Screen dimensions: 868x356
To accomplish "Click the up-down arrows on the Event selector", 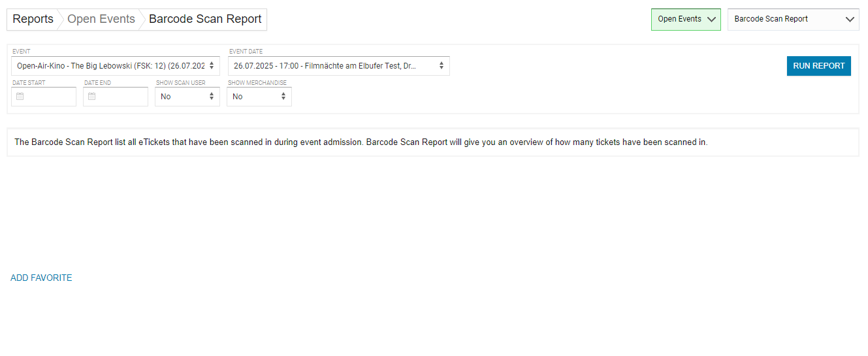I will [212, 66].
